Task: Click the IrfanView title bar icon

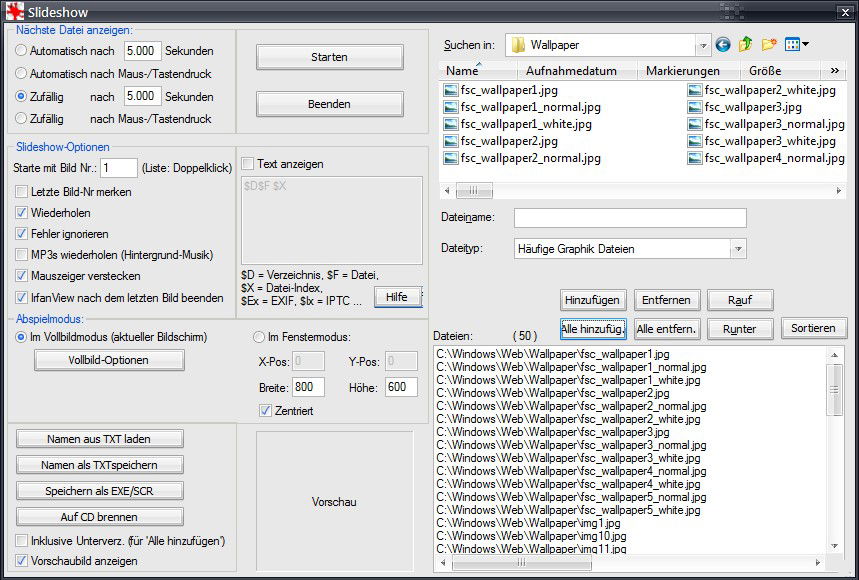Action: [15, 12]
